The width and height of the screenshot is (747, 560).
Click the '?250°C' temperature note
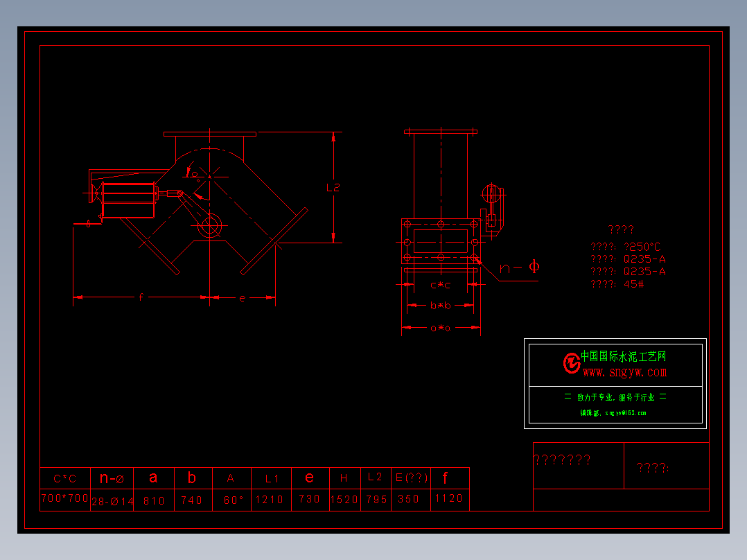[x=642, y=247]
